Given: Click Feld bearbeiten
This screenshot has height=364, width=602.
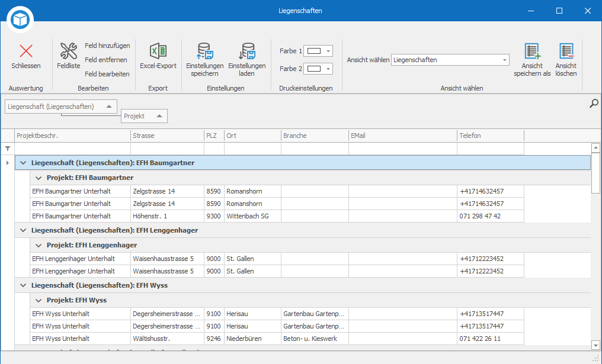Looking at the screenshot, I should (107, 74).
